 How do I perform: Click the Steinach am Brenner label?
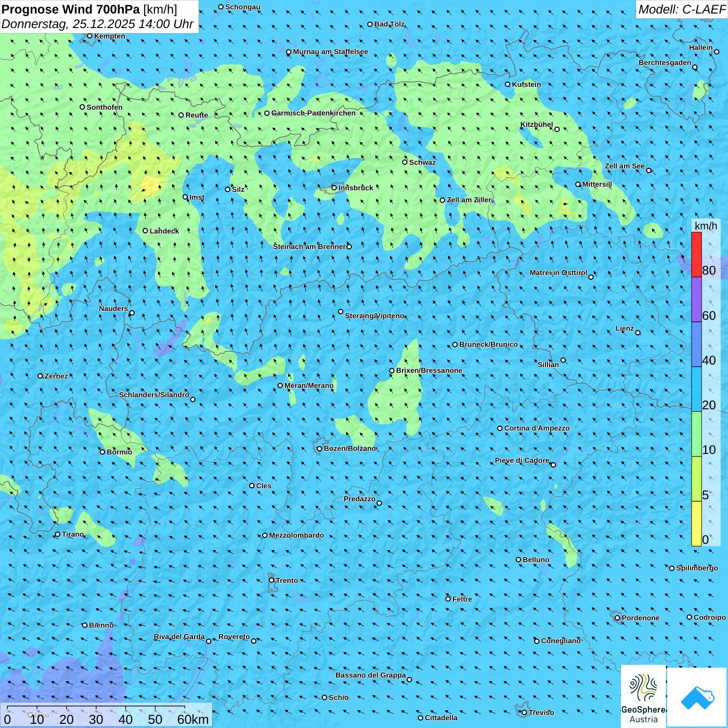(309, 246)
